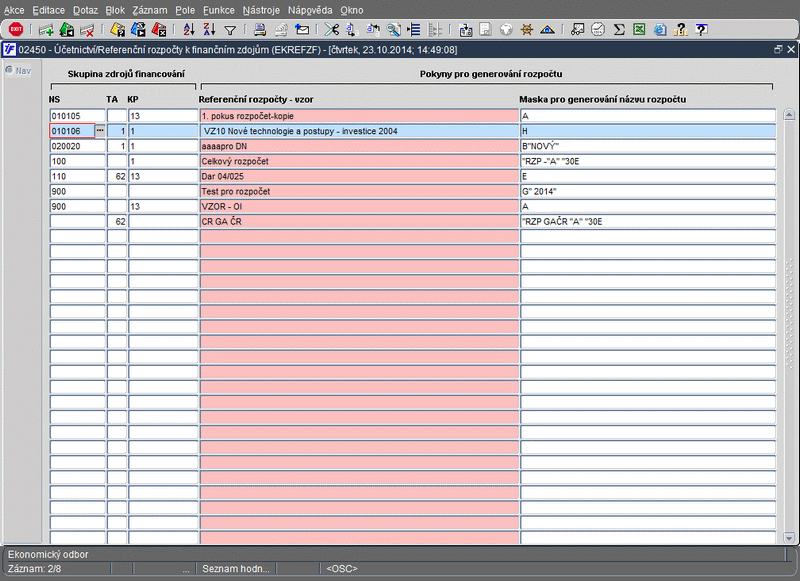Open Internet Explorer browser icon

pyautogui.click(x=660, y=30)
